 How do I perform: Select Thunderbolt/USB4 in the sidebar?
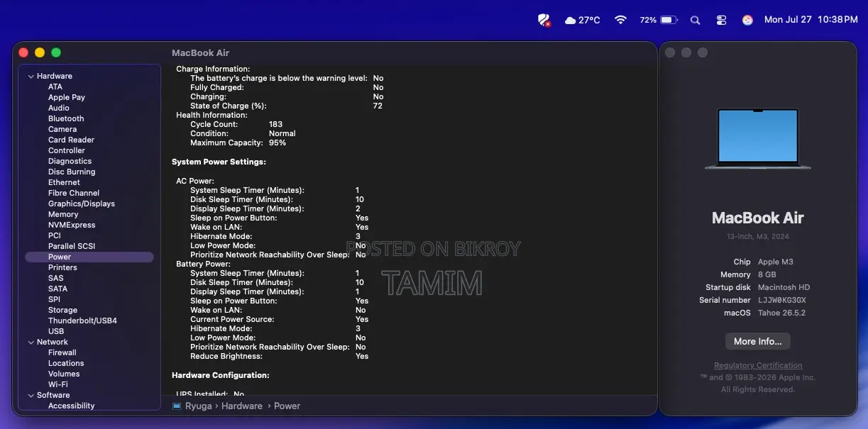tap(82, 321)
